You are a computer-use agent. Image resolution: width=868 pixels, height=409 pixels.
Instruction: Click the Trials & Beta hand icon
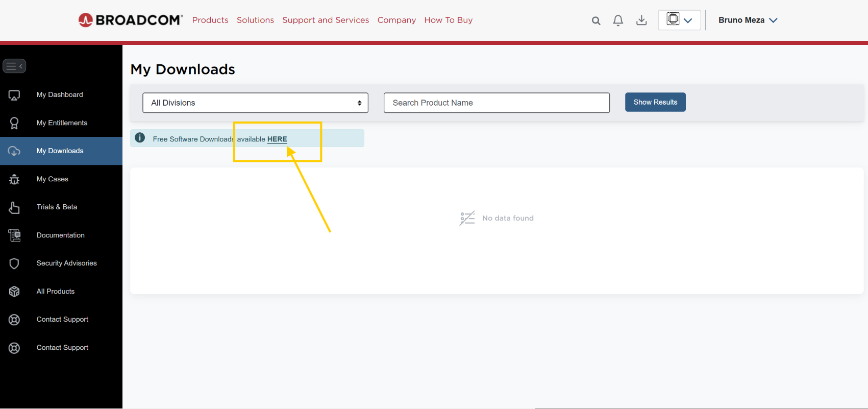coord(14,207)
